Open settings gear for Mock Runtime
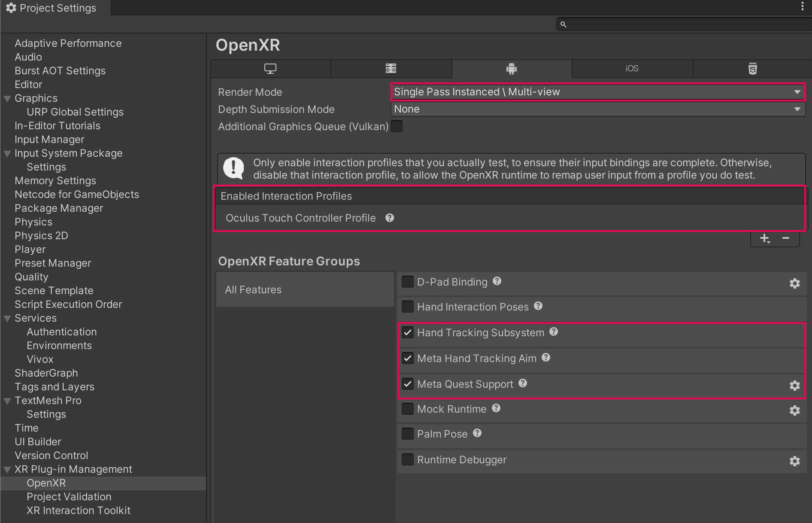This screenshot has height=523, width=812. (794, 410)
